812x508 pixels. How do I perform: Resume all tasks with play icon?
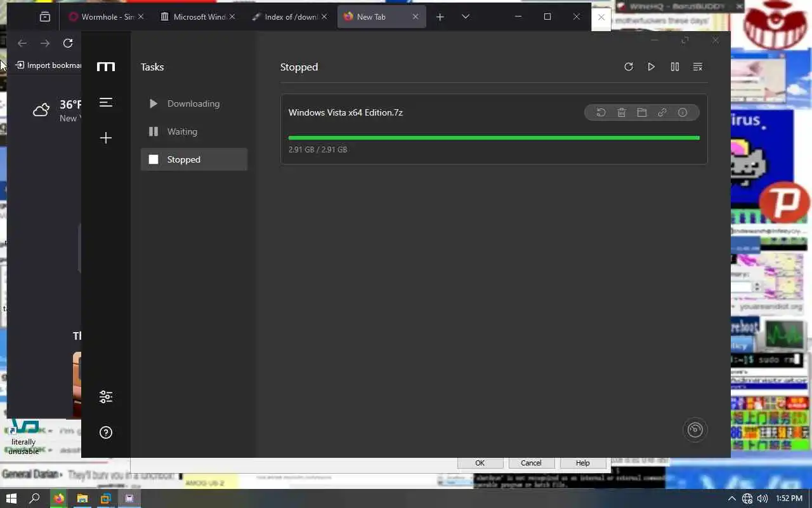coord(652,67)
